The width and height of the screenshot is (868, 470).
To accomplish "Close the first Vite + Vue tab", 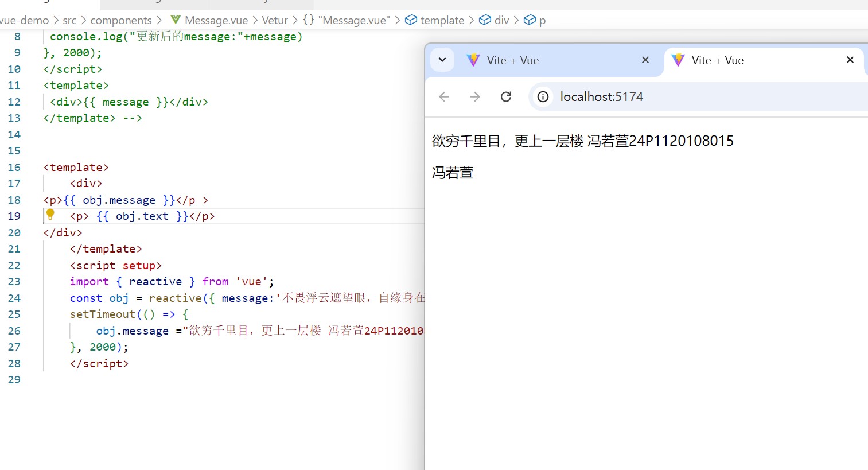I will (x=645, y=60).
